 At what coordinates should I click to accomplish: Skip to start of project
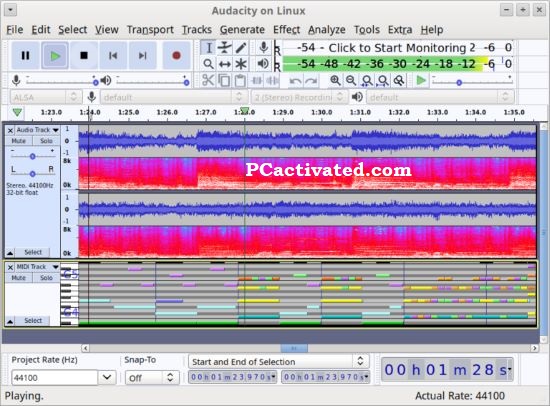point(113,55)
